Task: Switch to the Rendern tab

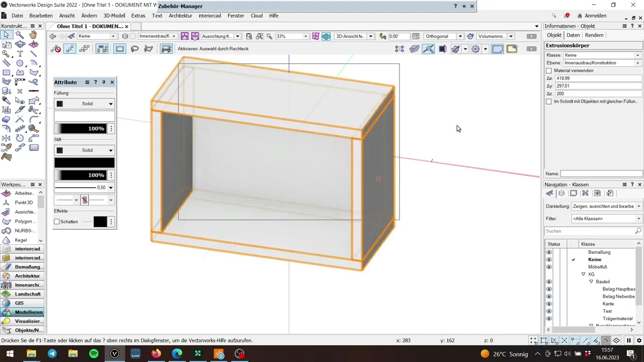Action: coord(594,35)
